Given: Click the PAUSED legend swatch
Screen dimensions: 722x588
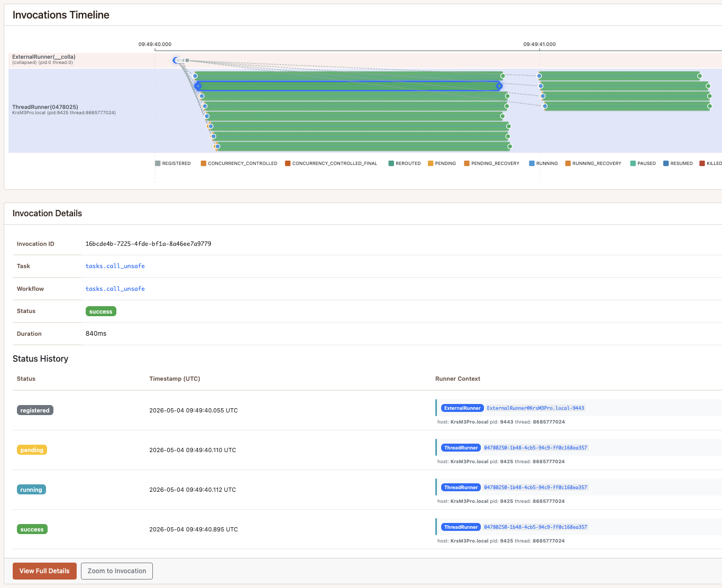Looking at the screenshot, I should [633, 163].
